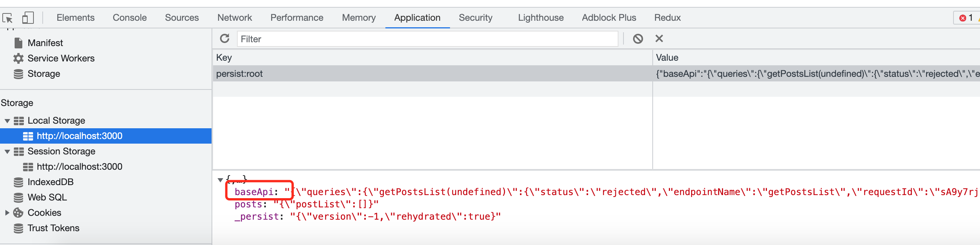
Task: Open the Redux tab
Action: pos(667,18)
